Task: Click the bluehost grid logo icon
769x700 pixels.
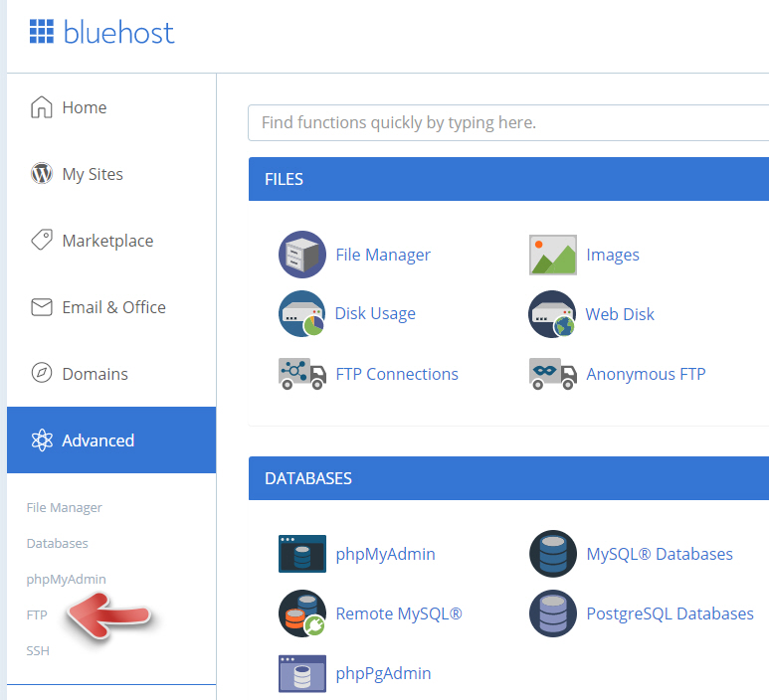Action: [42, 32]
